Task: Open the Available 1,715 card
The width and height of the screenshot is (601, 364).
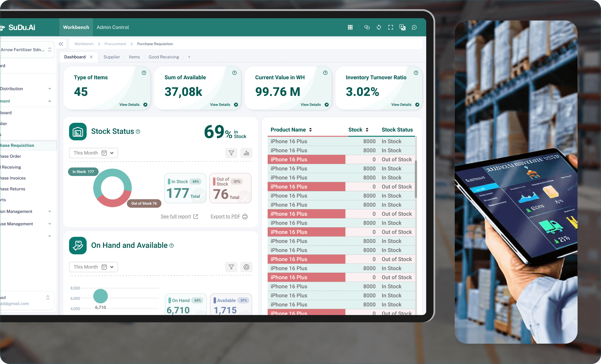Action: 231,304
